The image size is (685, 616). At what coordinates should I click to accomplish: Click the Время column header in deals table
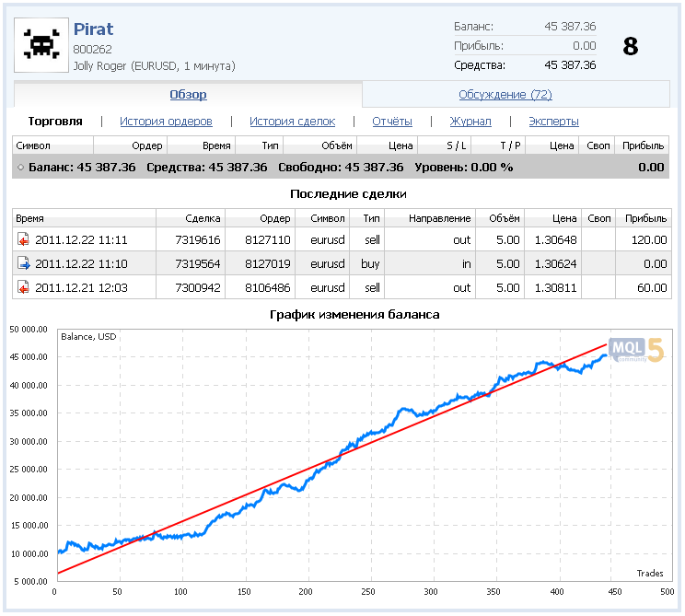30,218
